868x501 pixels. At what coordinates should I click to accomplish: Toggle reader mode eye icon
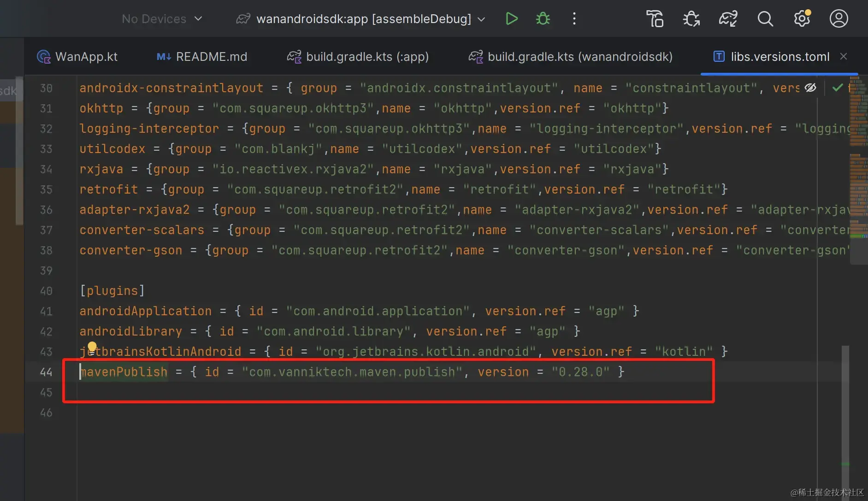coord(810,88)
